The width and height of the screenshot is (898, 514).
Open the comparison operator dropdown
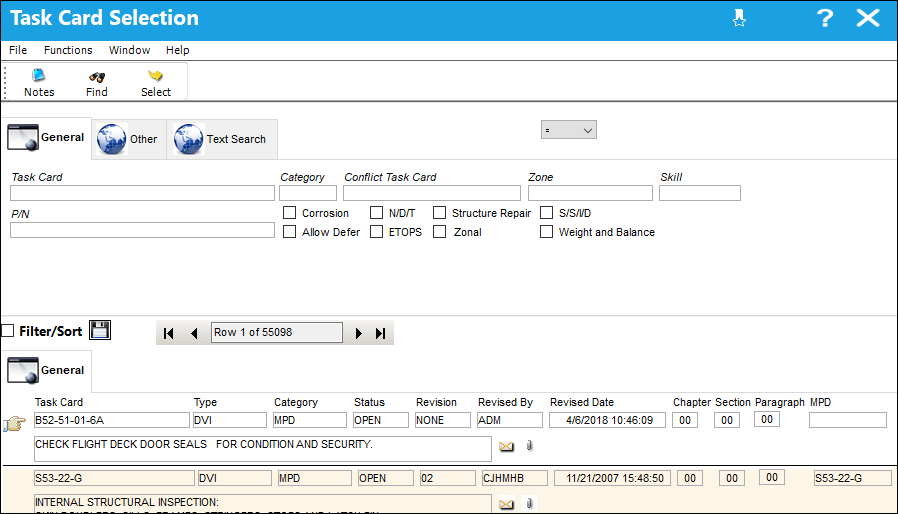click(569, 130)
